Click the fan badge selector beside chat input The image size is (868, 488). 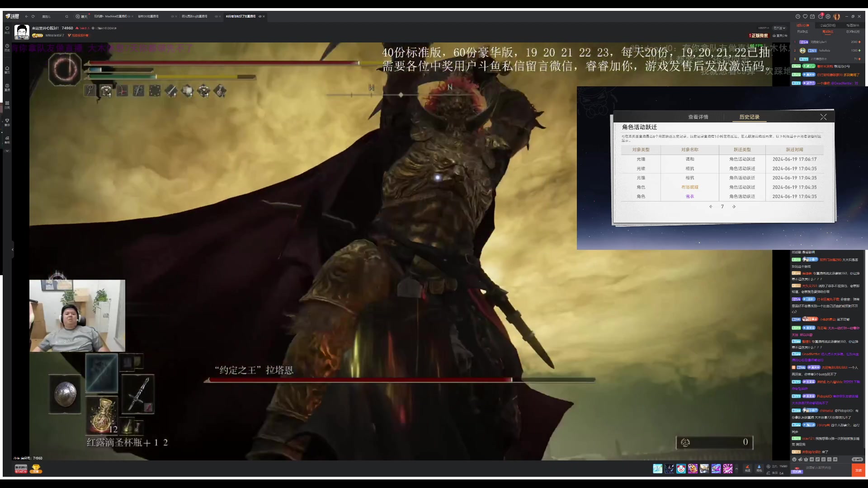coord(797,470)
